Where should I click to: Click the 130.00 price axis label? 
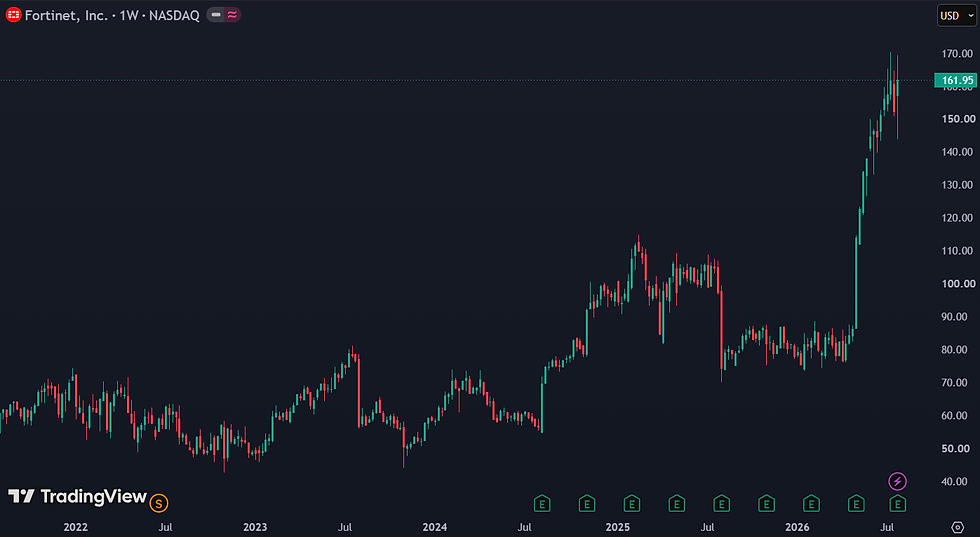pyautogui.click(x=958, y=185)
